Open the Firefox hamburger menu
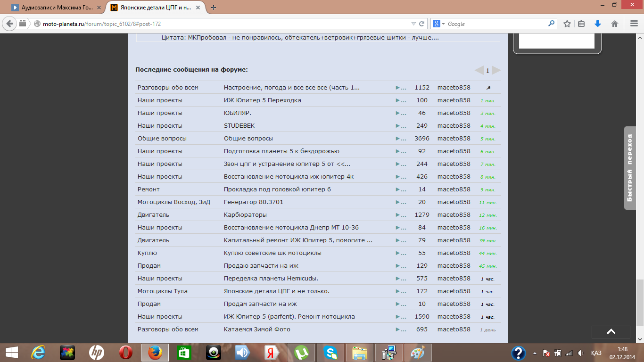 coord(634,24)
